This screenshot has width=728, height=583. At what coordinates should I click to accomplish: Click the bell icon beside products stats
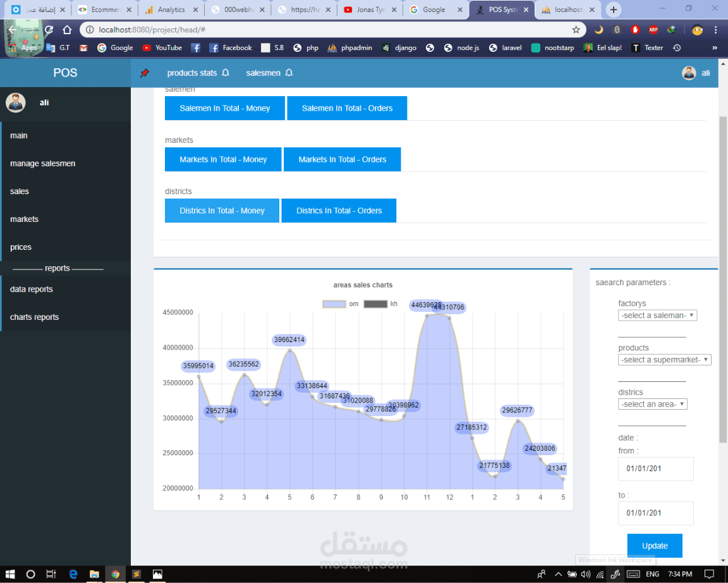tap(226, 73)
